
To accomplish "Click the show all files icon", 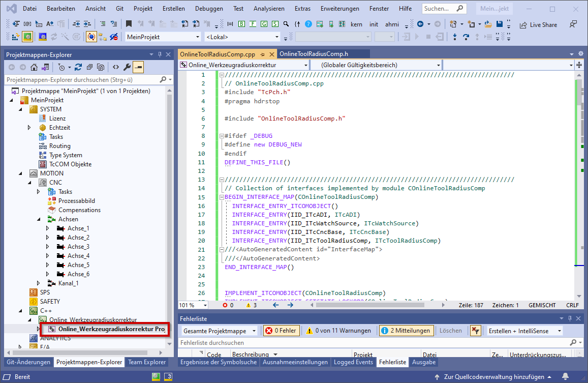I will (101, 67).
